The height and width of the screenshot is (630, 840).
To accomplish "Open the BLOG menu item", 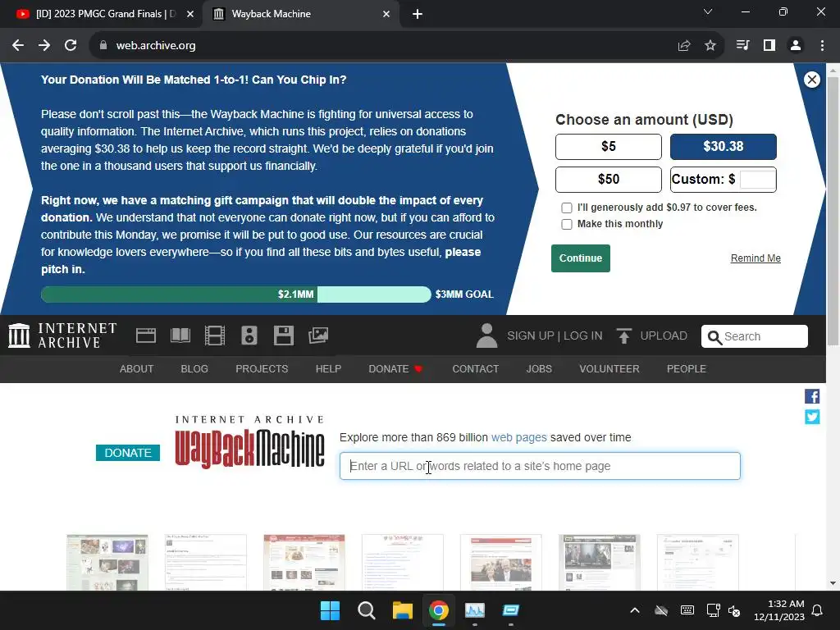I will pos(194,369).
